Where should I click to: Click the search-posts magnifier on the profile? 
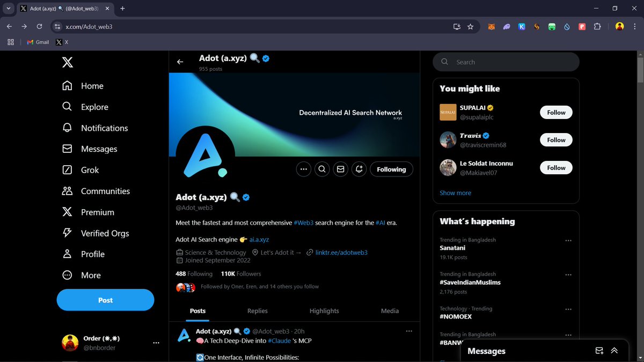(x=322, y=169)
